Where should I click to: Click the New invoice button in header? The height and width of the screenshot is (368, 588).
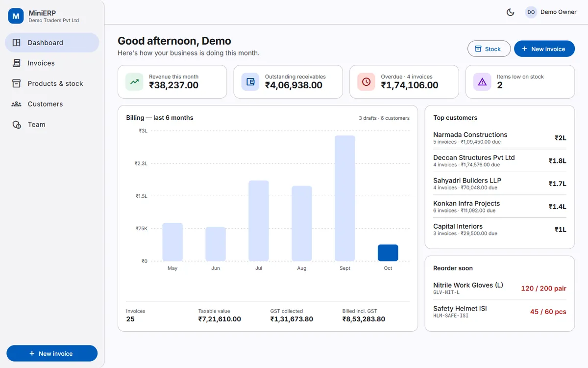click(x=544, y=49)
